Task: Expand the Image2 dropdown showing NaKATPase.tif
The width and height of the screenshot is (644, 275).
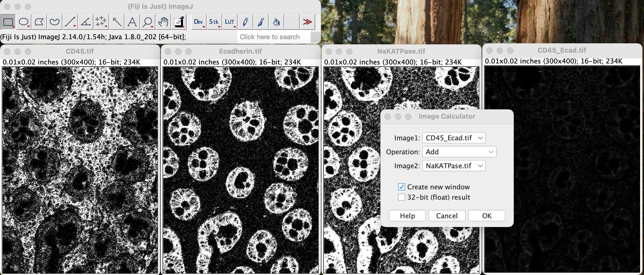Action: (x=454, y=166)
